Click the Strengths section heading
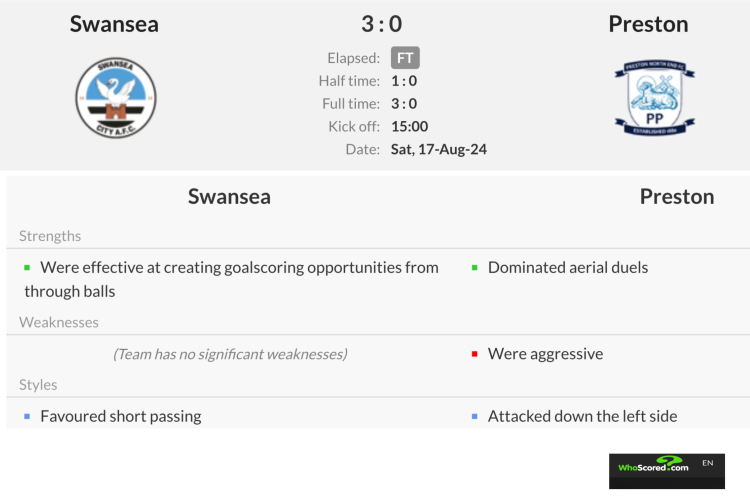 click(x=50, y=236)
